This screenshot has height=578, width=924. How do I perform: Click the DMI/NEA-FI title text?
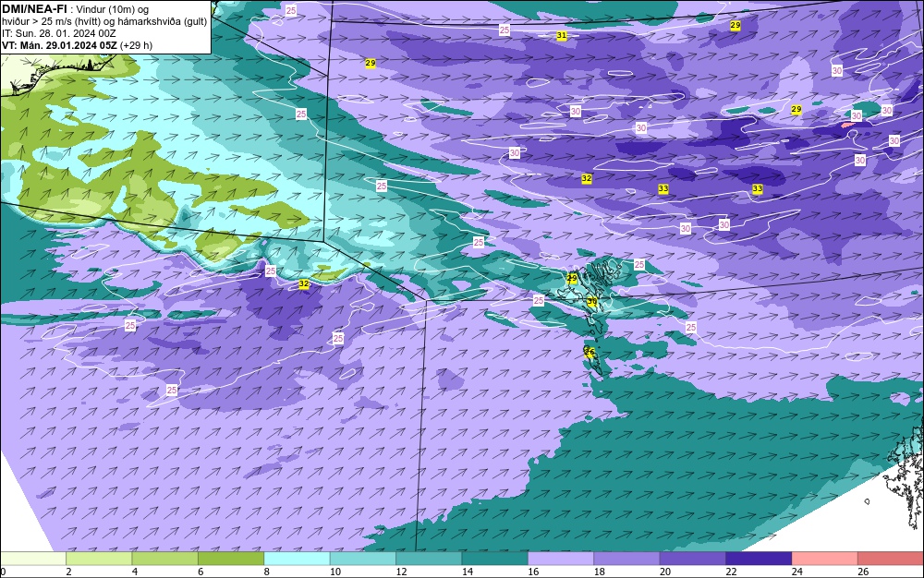(x=35, y=9)
